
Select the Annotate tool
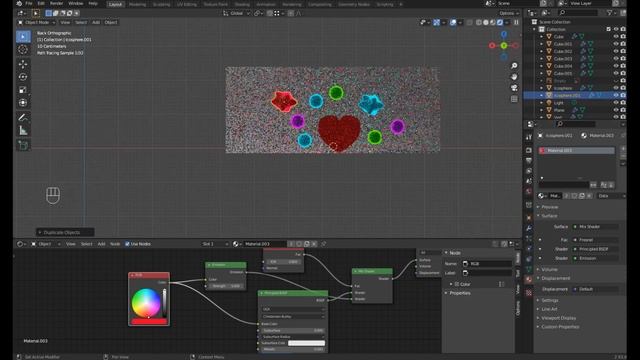pos(23,118)
